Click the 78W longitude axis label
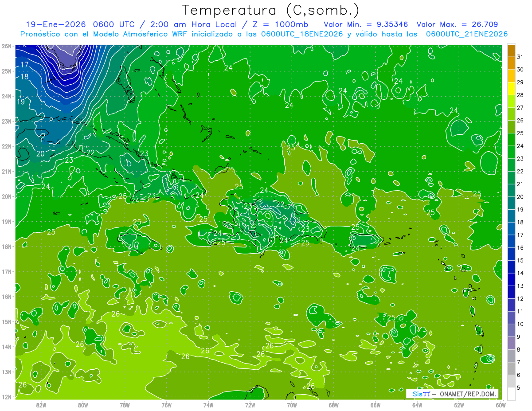The image size is (532, 411). click(125, 405)
